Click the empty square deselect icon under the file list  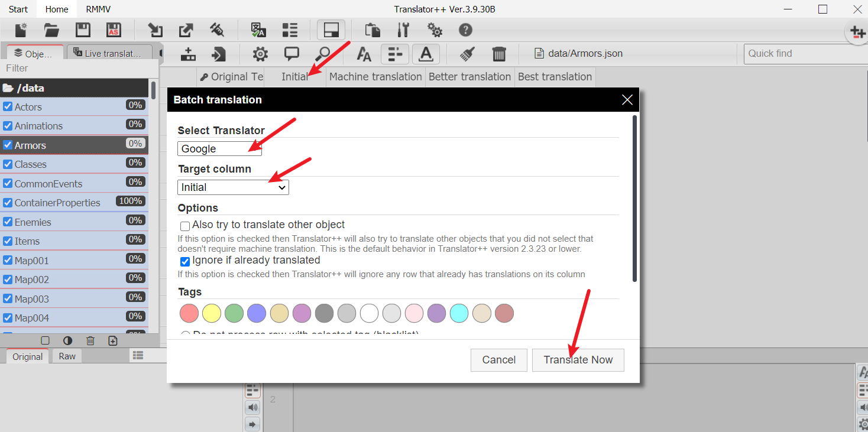pyautogui.click(x=45, y=340)
